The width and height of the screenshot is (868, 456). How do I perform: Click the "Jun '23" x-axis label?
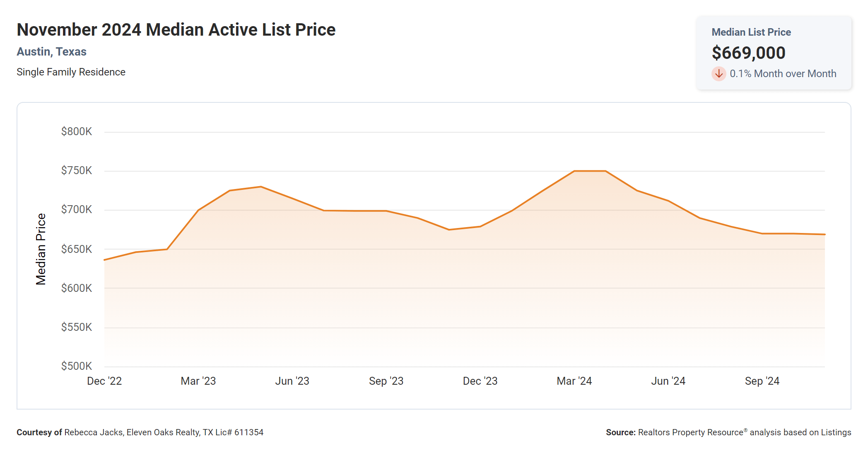click(x=292, y=381)
